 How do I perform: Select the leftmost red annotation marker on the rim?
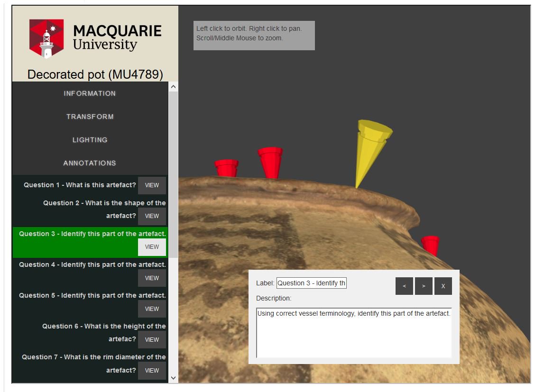pos(226,168)
